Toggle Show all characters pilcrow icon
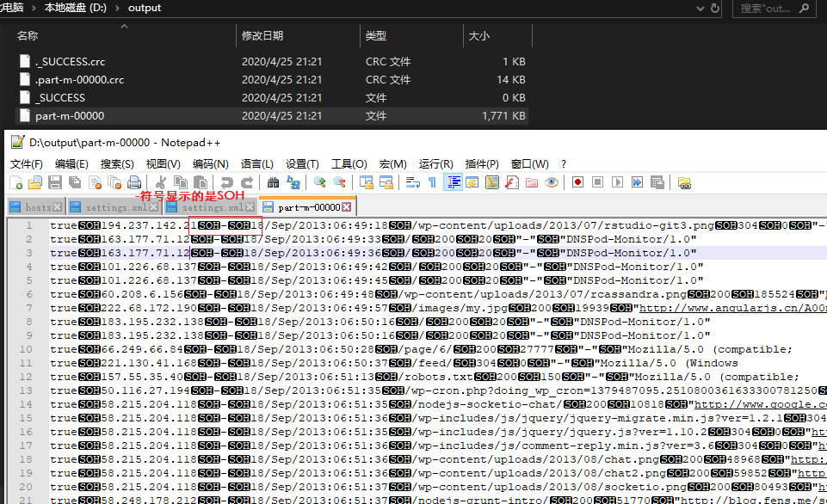The height and width of the screenshot is (504, 827). 433,183
